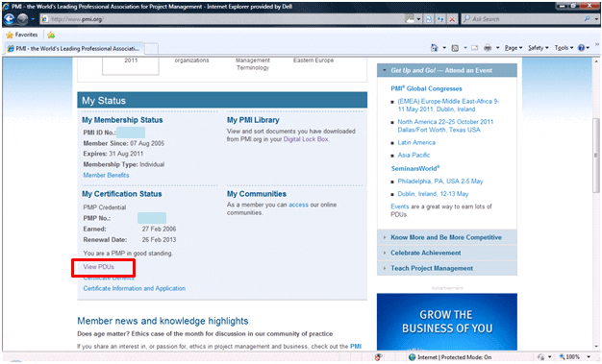Click the scrollbar up arrow

pyautogui.click(x=596, y=61)
